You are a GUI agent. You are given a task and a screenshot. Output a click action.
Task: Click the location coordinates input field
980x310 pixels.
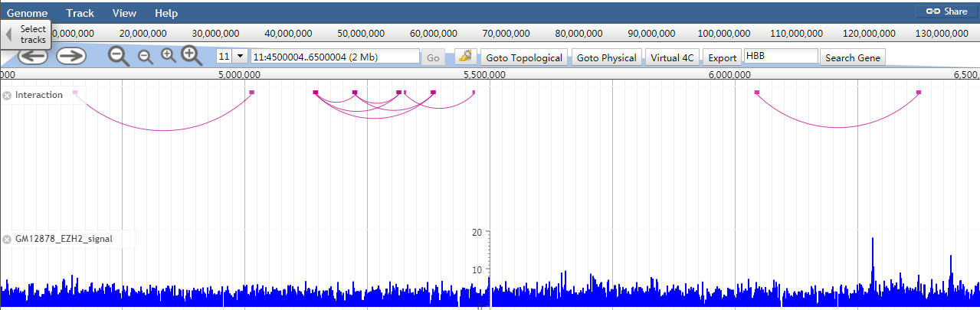pos(335,57)
